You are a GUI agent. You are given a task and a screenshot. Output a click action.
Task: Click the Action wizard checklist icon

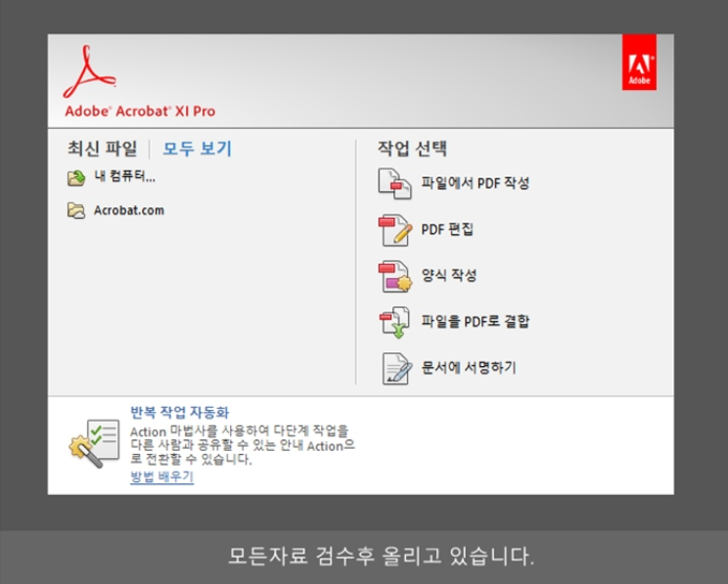[x=93, y=443]
